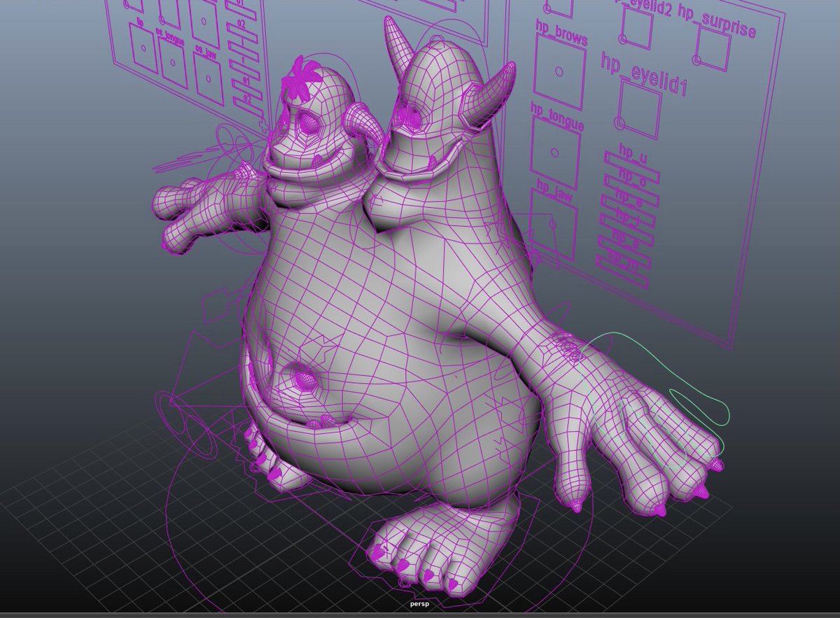Select the hp_jaw control handle circle
Screen dimensions: 840x618
coord(552,225)
